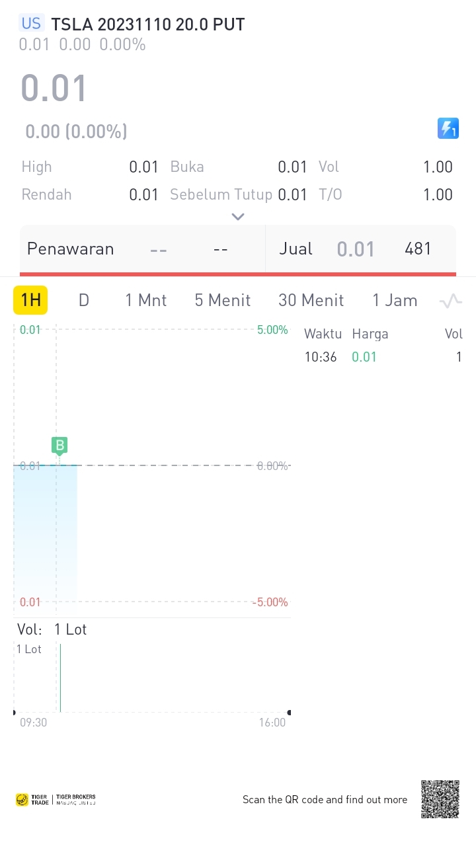
Task: Select the 5 Menit timeframe
Action: (223, 300)
